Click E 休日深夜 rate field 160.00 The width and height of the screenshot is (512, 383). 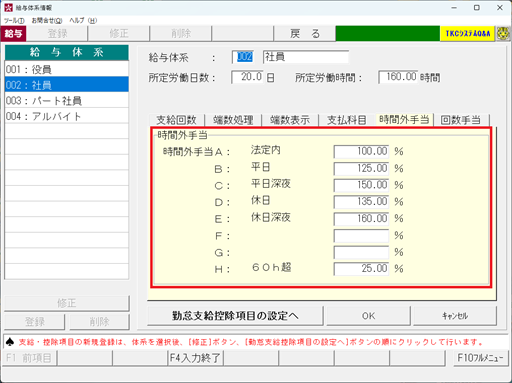pyautogui.click(x=361, y=219)
